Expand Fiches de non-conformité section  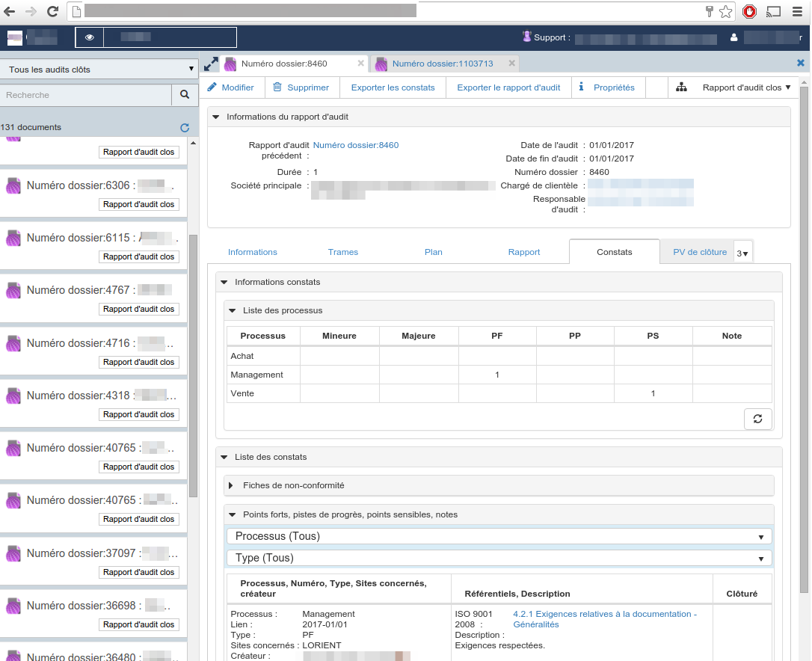coord(231,485)
